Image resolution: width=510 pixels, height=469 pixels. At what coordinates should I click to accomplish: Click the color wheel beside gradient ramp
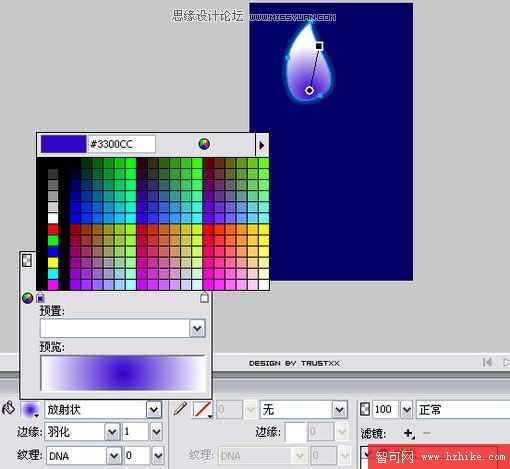pos(27,298)
